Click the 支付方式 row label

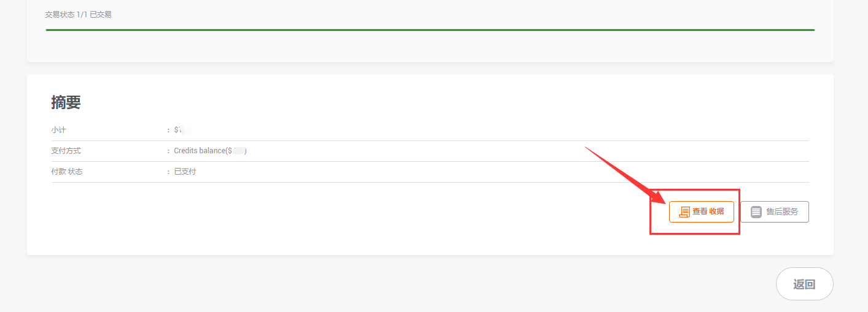tap(66, 151)
